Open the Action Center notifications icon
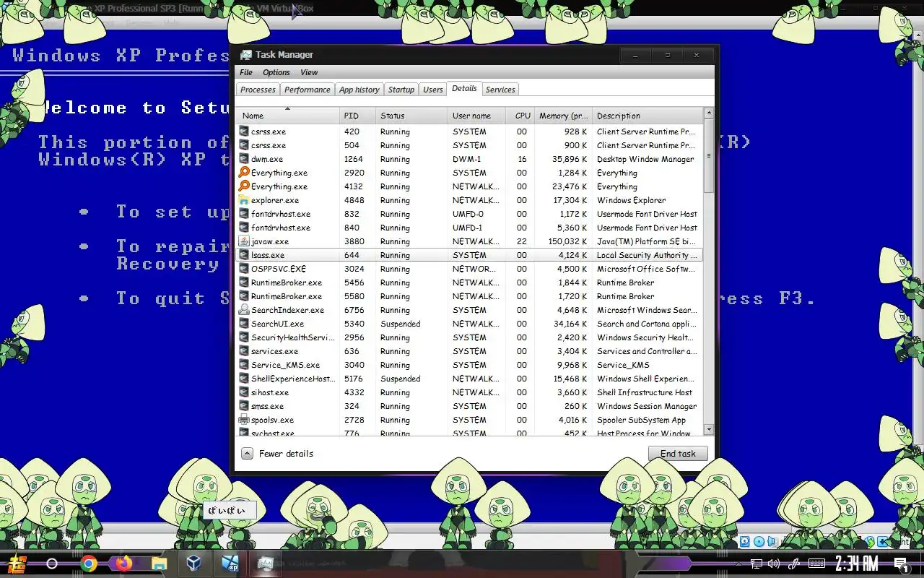This screenshot has width=924, height=578. click(900, 564)
